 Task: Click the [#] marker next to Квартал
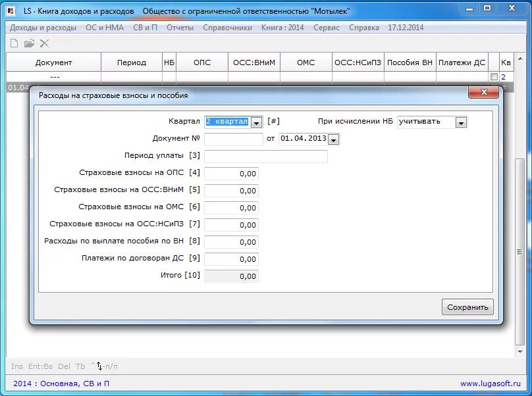pyautogui.click(x=273, y=122)
